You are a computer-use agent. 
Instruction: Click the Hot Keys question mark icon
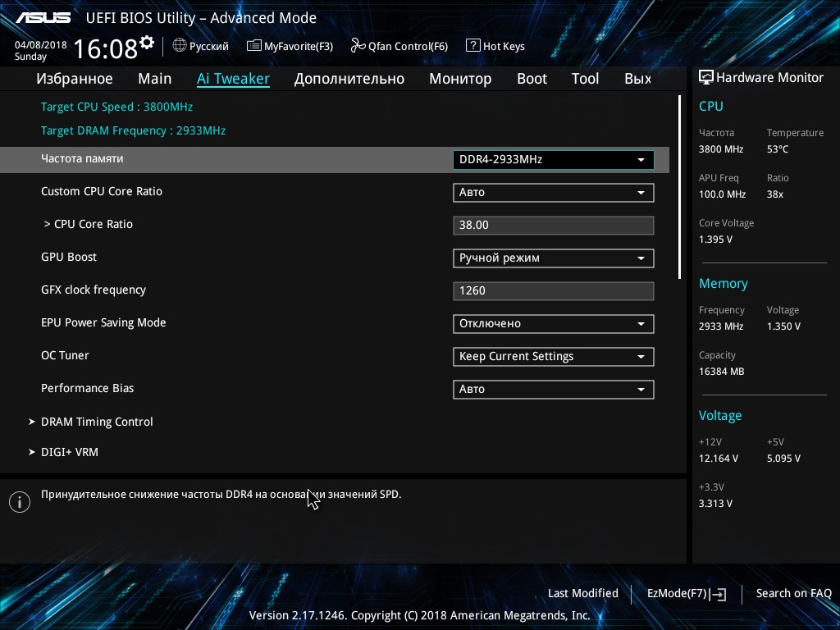(472, 46)
